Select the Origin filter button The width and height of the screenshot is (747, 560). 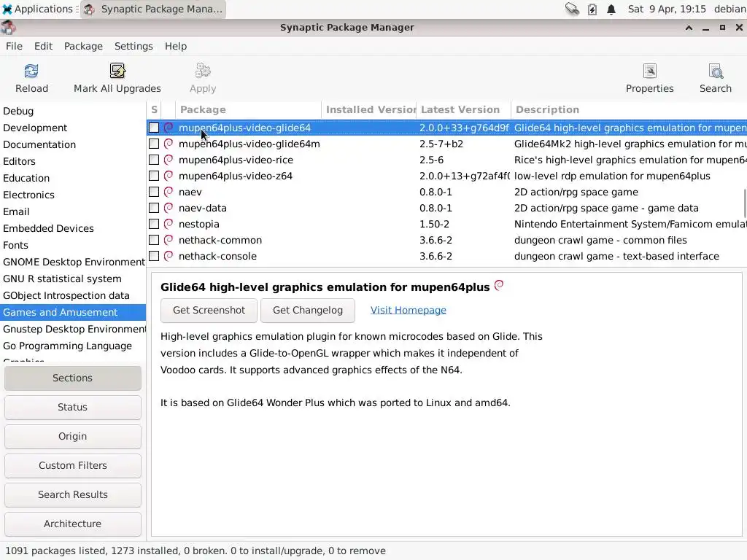point(73,436)
